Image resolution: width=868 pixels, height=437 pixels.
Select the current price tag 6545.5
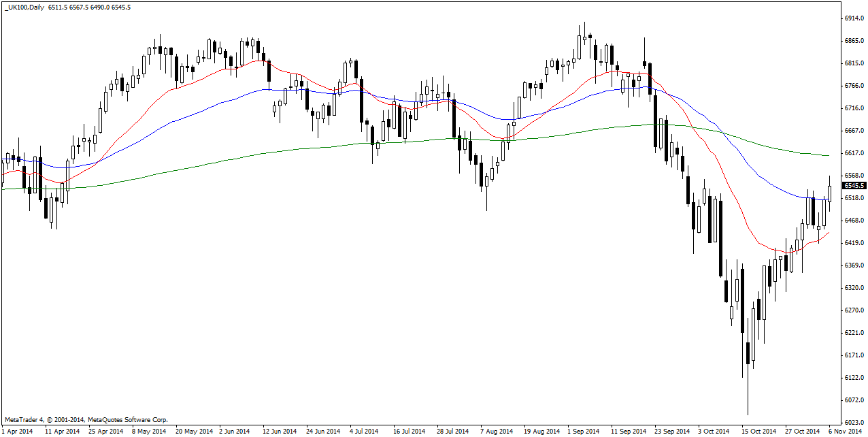[x=855, y=185]
